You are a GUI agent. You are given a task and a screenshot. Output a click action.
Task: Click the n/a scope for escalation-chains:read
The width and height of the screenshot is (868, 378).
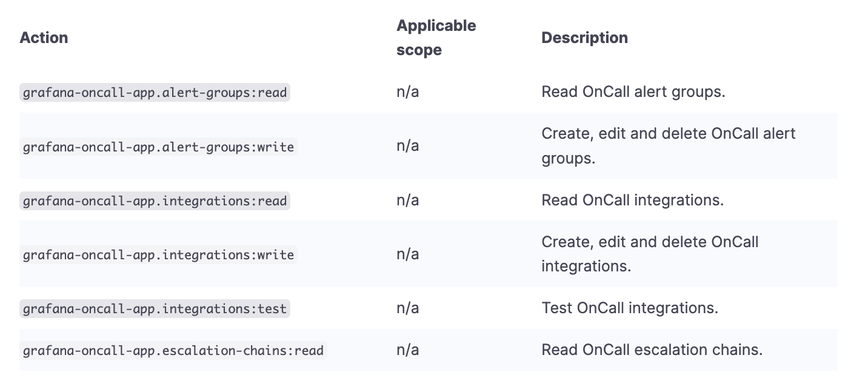click(x=407, y=350)
